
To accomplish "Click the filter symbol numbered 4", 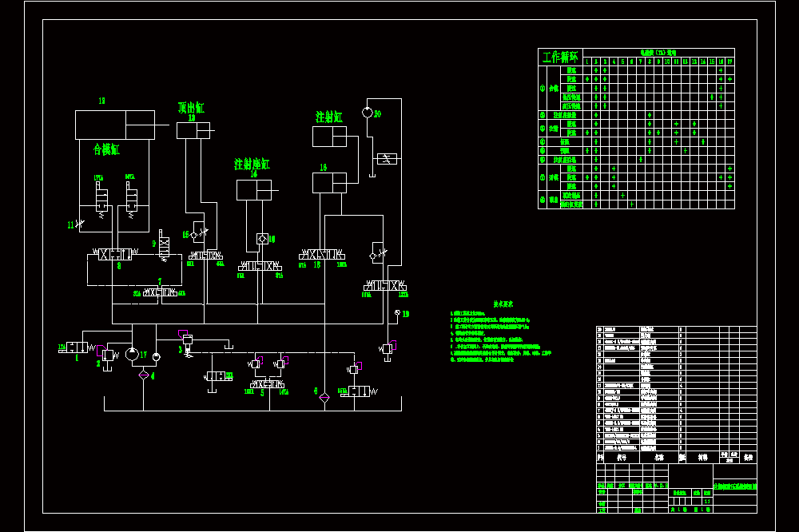I will coord(144,375).
